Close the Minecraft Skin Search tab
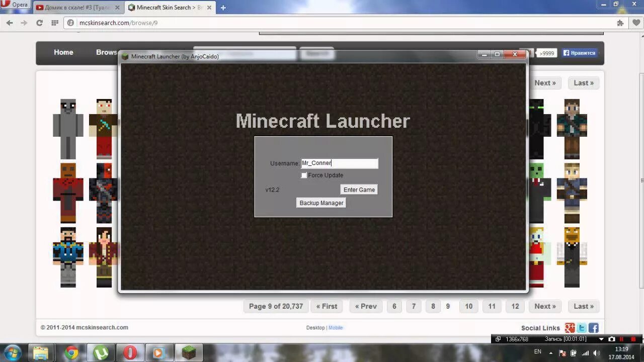The width and height of the screenshot is (644, 362). coord(210,8)
